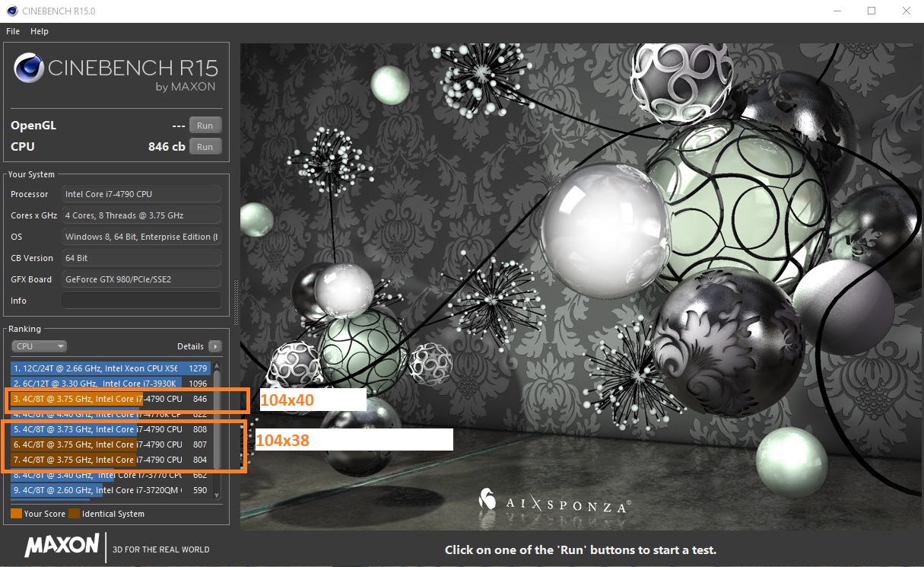Click the Info input field
This screenshot has width=924, height=567.
141,301
